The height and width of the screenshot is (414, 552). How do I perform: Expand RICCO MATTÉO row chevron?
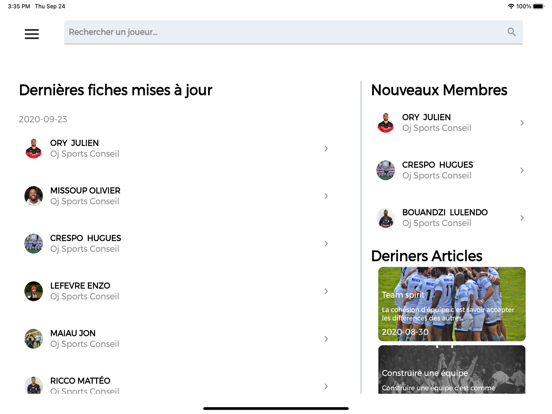click(326, 386)
